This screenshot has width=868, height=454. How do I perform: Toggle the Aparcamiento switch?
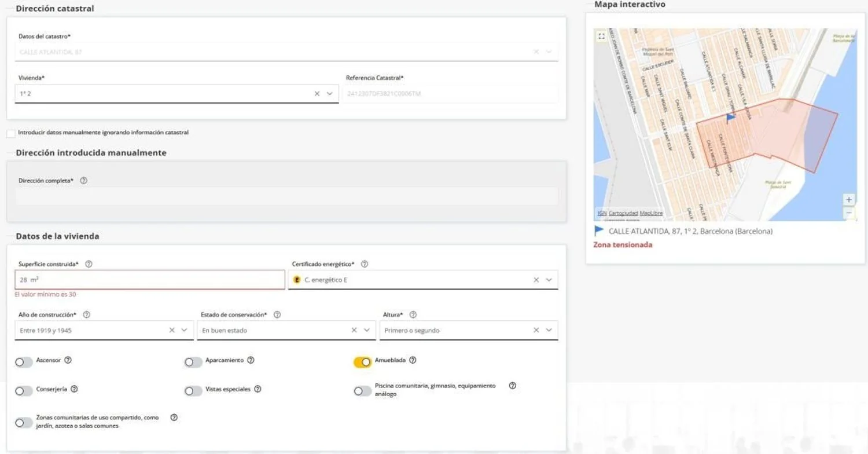coord(193,363)
